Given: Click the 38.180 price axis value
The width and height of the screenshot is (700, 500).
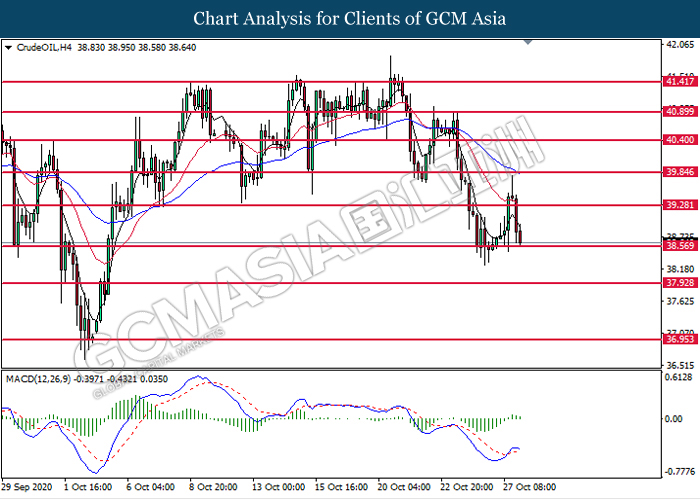Looking at the screenshot, I should point(680,269).
